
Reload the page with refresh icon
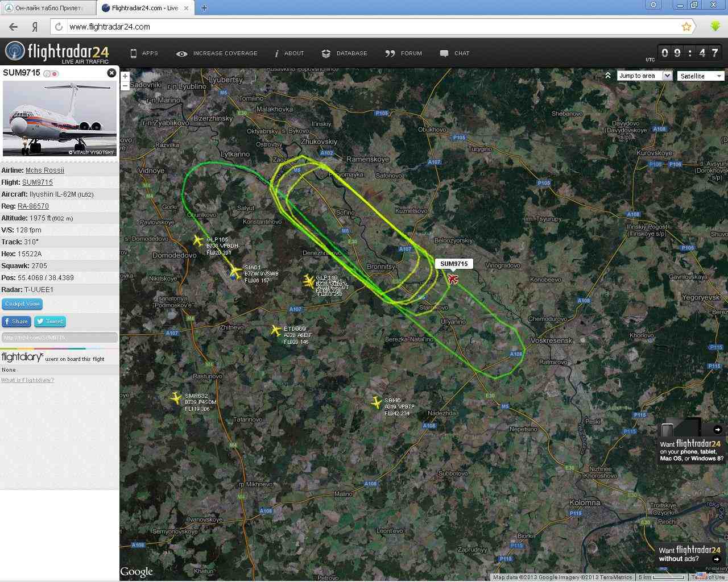click(59, 27)
